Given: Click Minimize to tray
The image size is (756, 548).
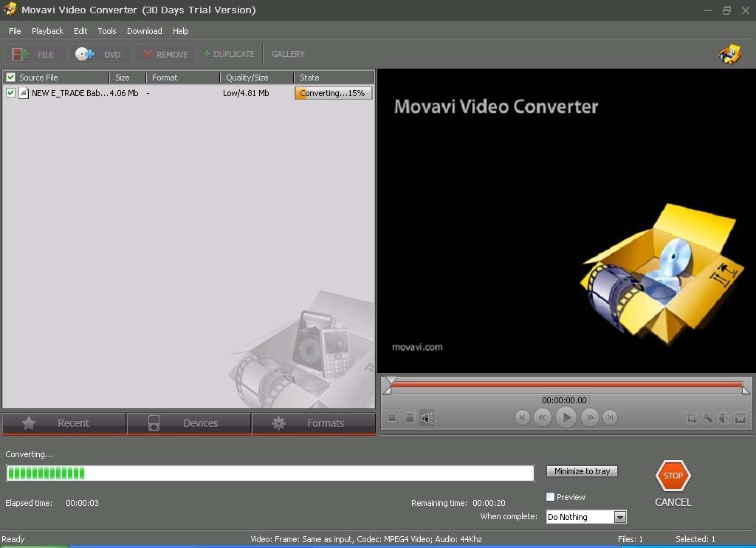Looking at the screenshot, I should pos(582,471).
